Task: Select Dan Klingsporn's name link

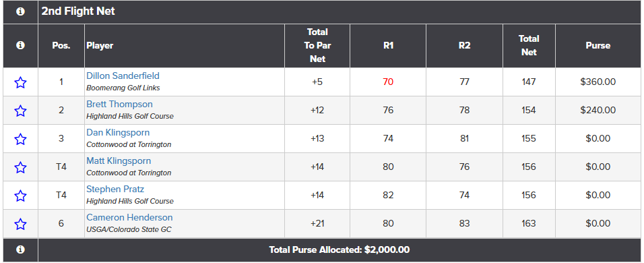Action: tap(118, 133)
